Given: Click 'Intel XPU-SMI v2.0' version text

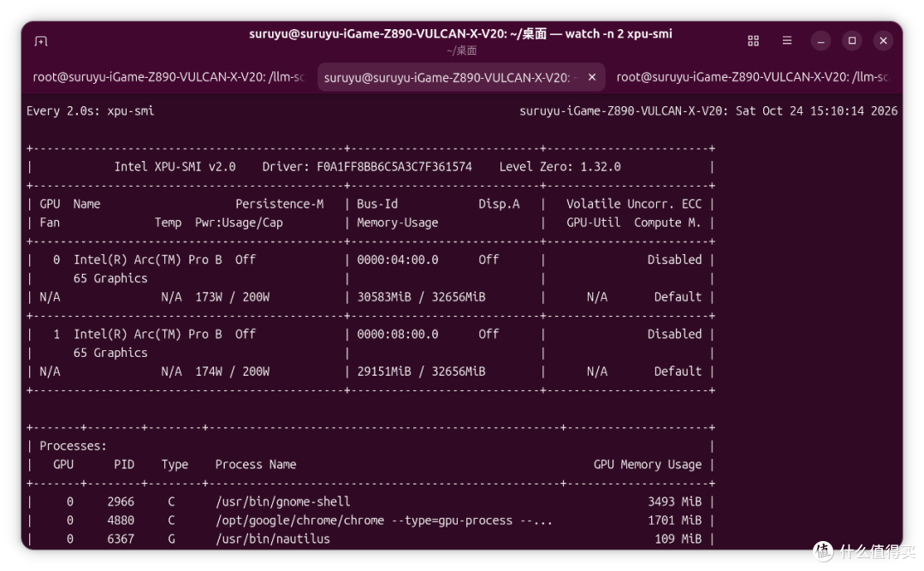Looking at the screenshot, I should click(175, 167).
